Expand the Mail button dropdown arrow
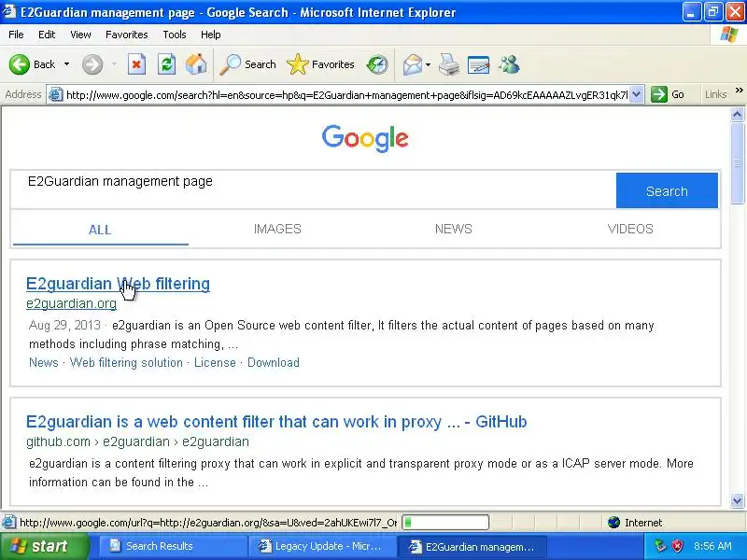Image resolution: width=747 pixels, height=560 pixels. pyautogui.click(x=428, y=64)
